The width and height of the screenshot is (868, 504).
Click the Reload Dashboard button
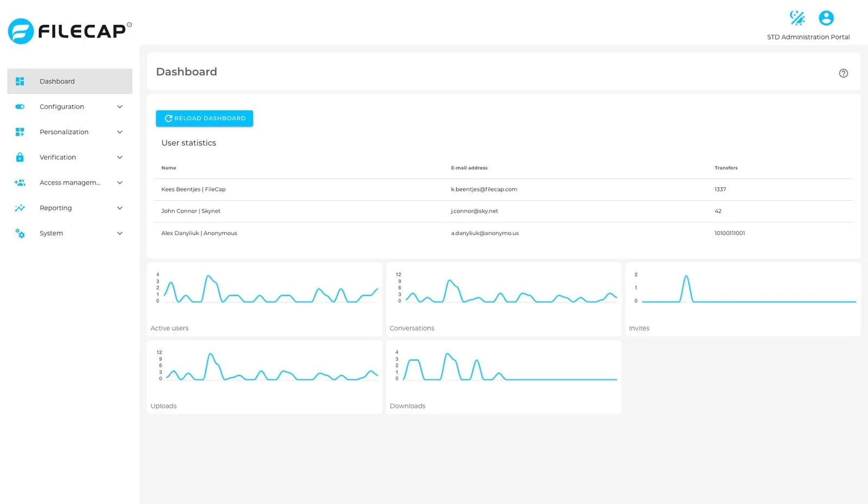(205, 118)
